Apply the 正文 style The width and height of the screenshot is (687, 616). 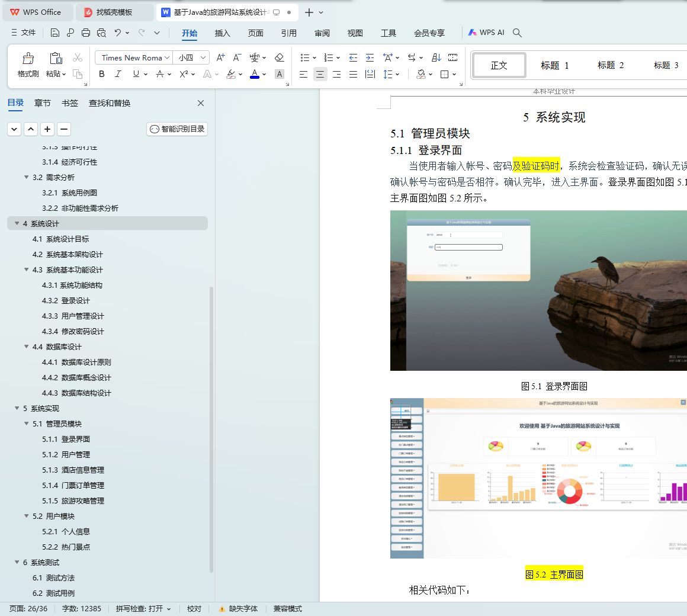(499, 65)
